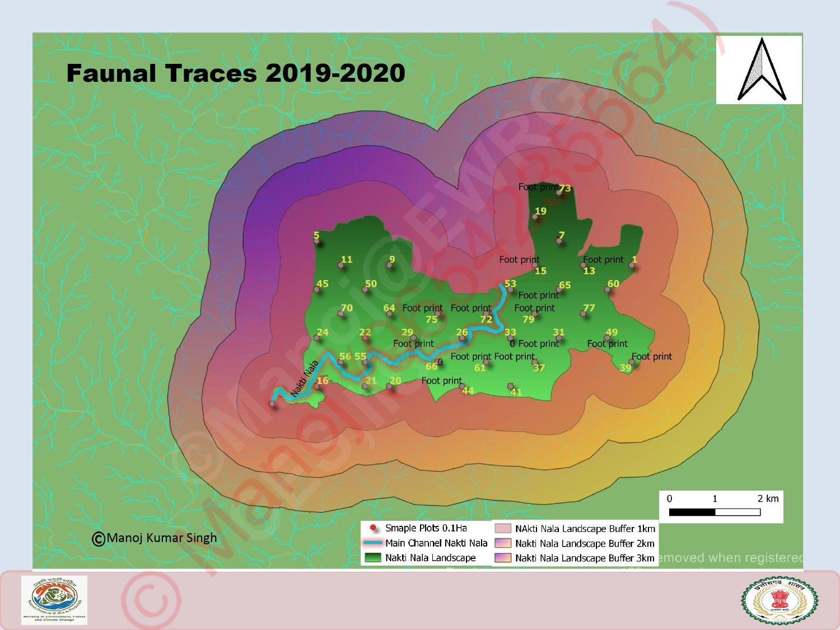Viewport: 840px width, 630px height.
Task: Select sample plot marker 16
Action: point(317,386)
